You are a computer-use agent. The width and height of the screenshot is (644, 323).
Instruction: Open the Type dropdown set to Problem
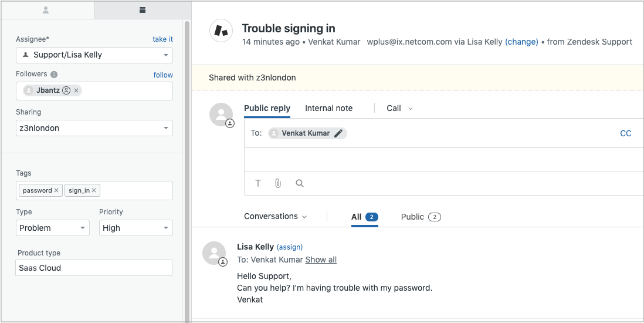[x=53, y=228]
